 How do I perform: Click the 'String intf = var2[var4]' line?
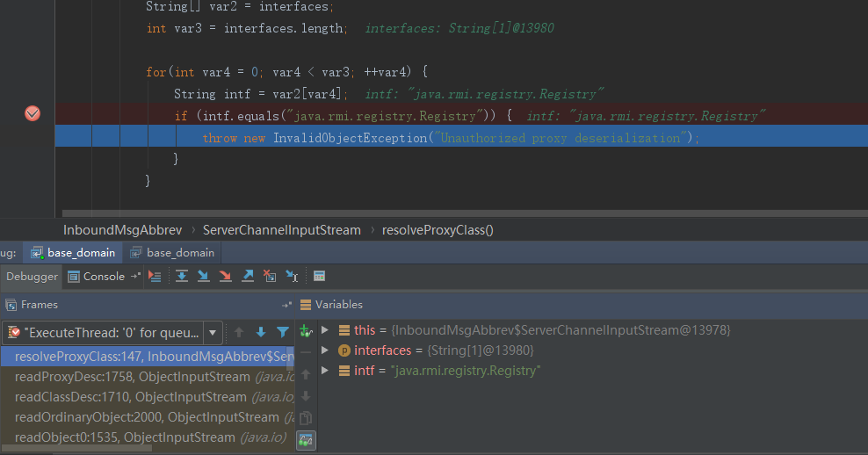pyautogui.click(x=261, y=94)
